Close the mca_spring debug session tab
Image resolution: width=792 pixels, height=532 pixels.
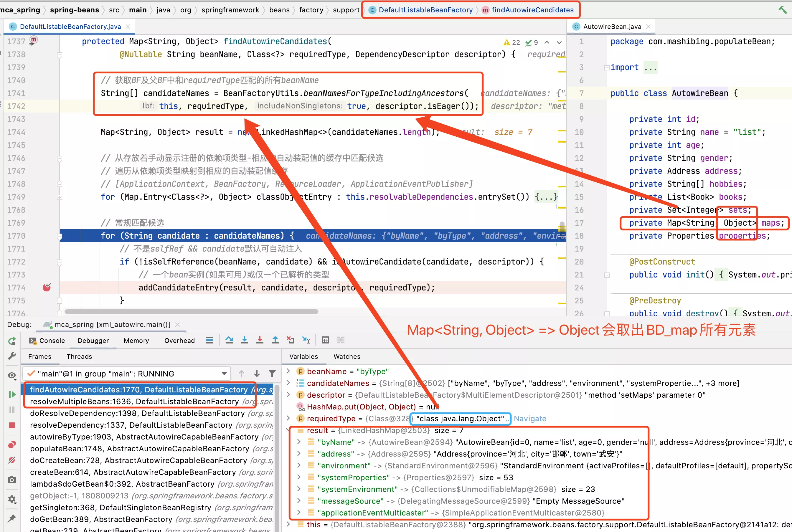pos(177,325)
